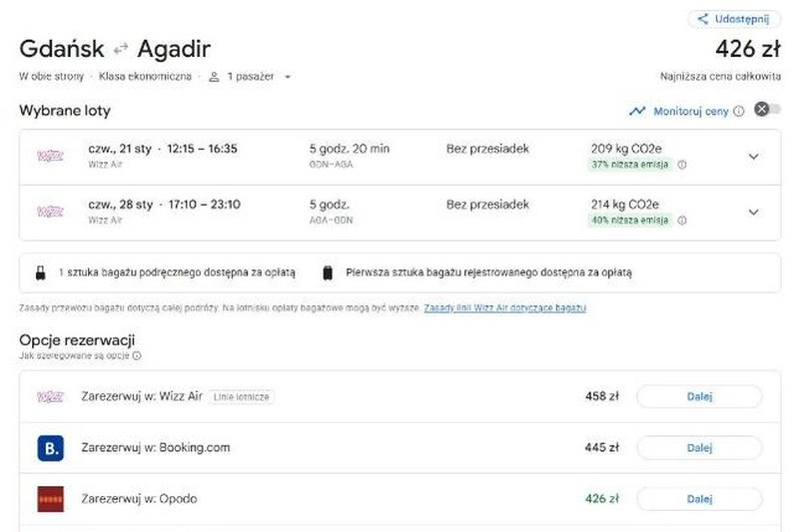Click the GDN–AGA route code

[331, 165]
